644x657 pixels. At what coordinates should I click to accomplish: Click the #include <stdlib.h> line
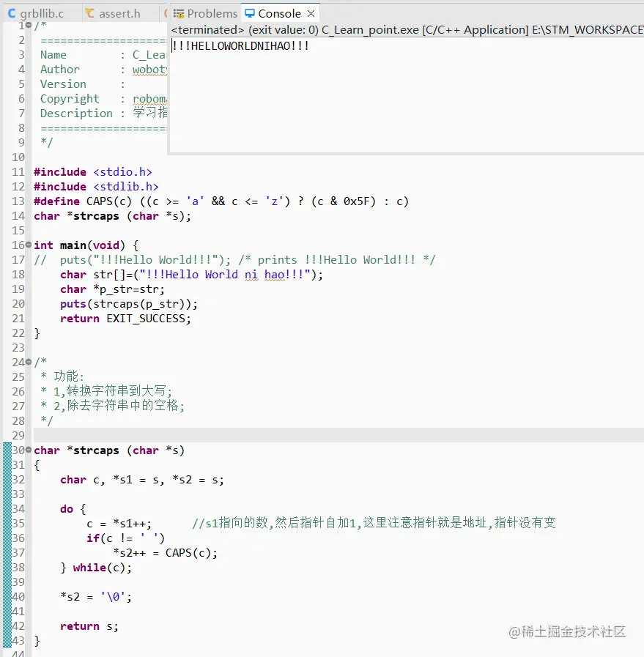click(x=97, y=187)
